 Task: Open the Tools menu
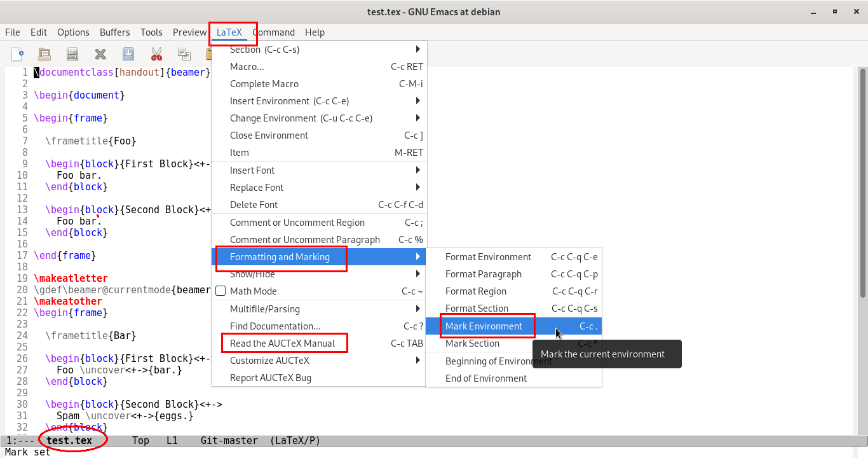tap(151, 32)
